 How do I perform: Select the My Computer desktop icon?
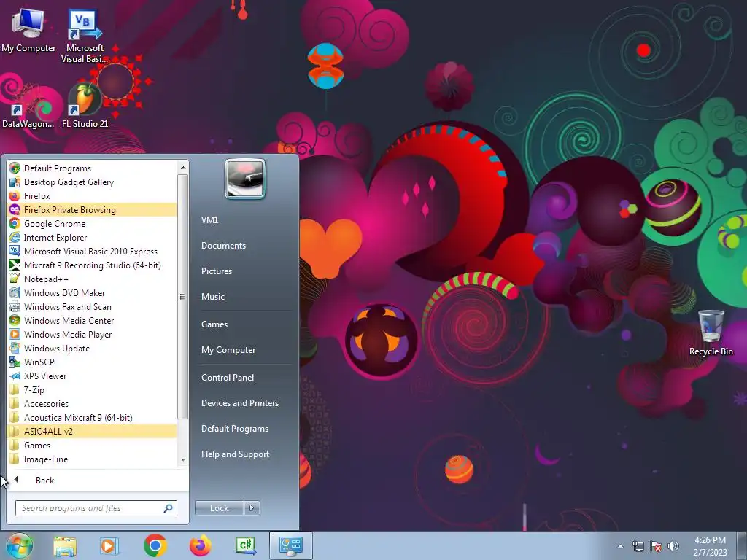coord(28,29)
